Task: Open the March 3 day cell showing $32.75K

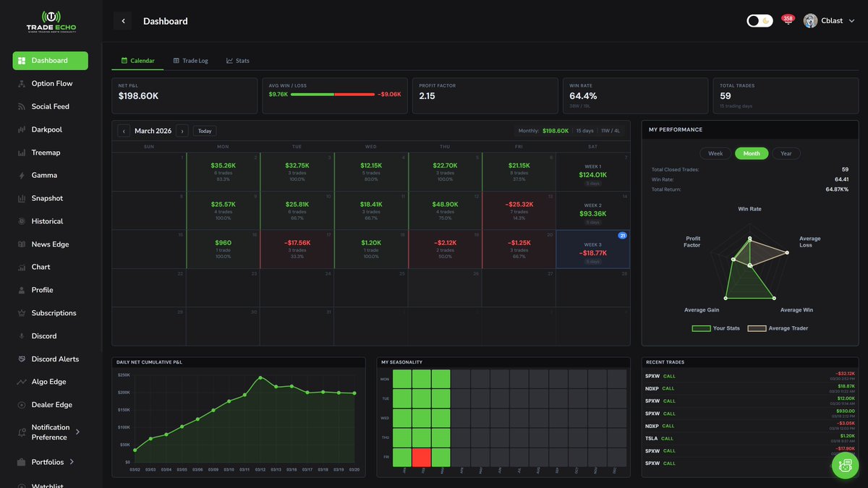Action: [297, 171]
